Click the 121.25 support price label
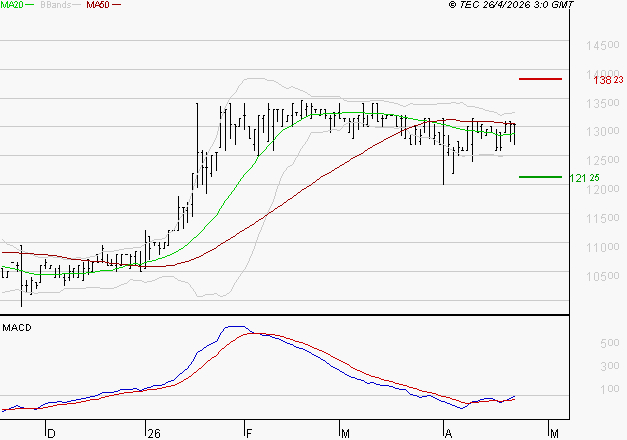This screenshot has width=627, height=440. pos(584,178)
